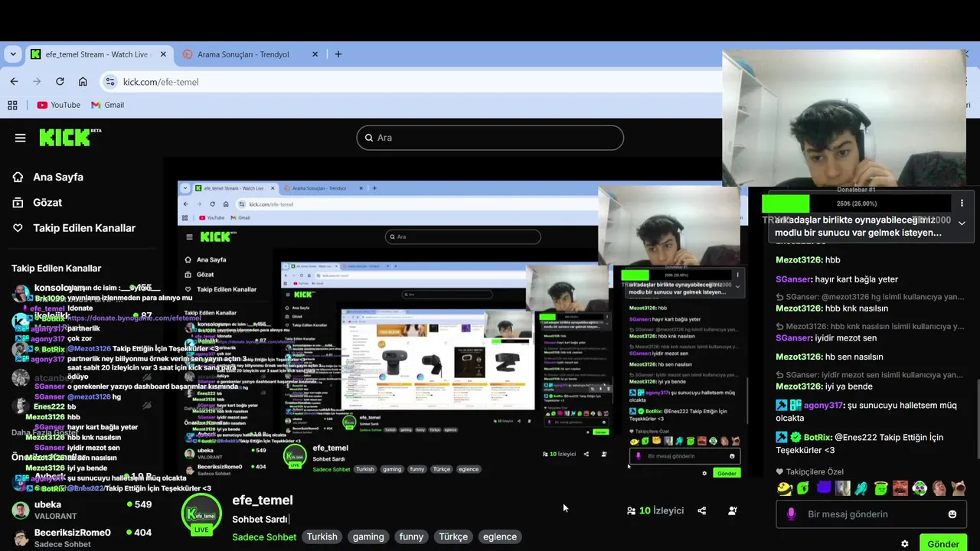
Task: Reload the kick.com page
Action: click(x=60, y=82)
